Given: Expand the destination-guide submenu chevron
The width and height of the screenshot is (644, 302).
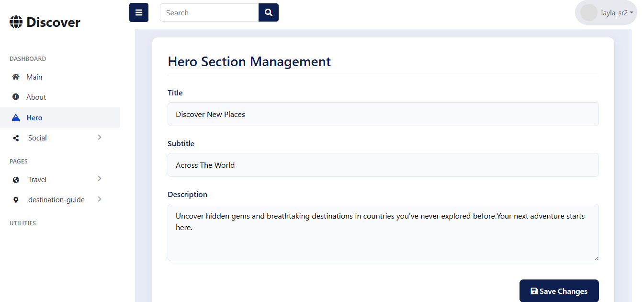Looking at the screenshot, I should pos(100,199).
